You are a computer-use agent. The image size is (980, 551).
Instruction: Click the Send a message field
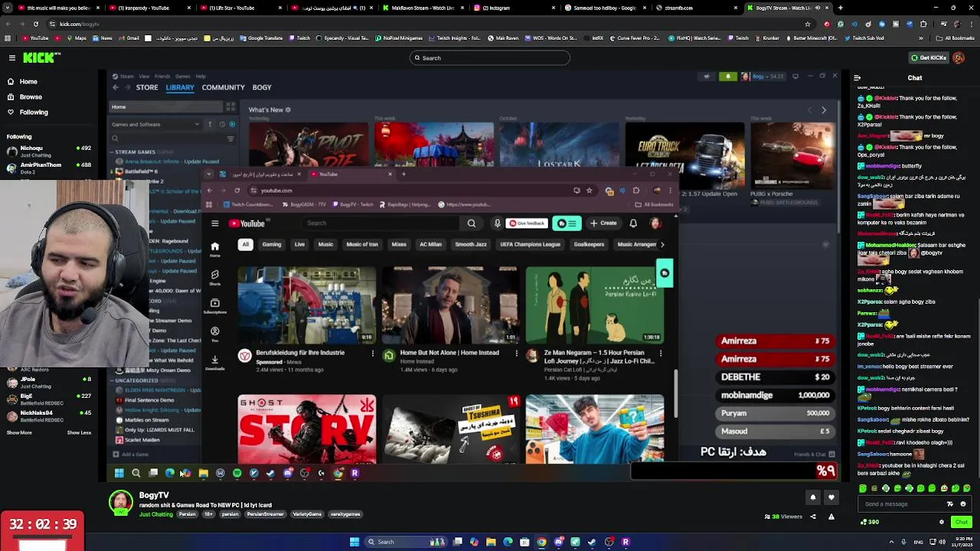pos(903,504)
